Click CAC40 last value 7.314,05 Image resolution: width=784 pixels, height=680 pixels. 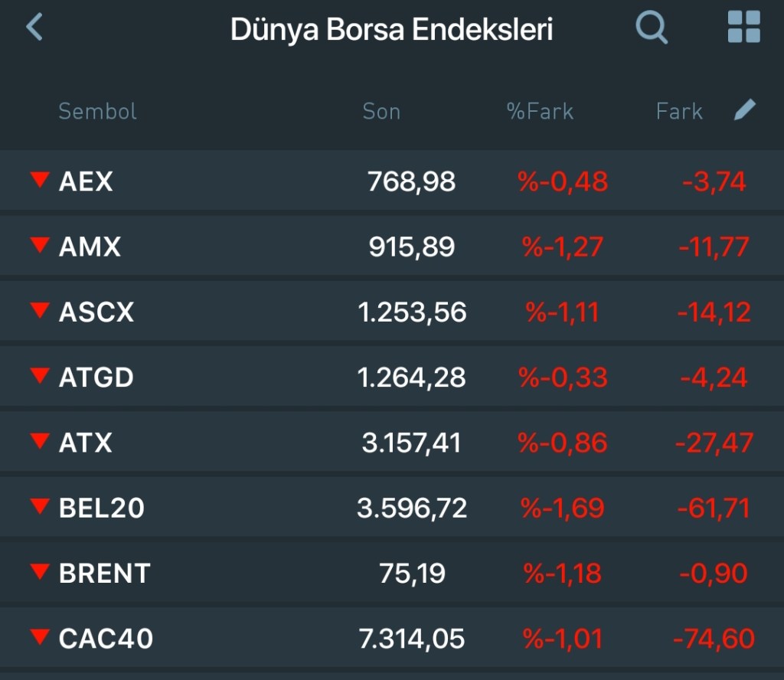(412, 638)
